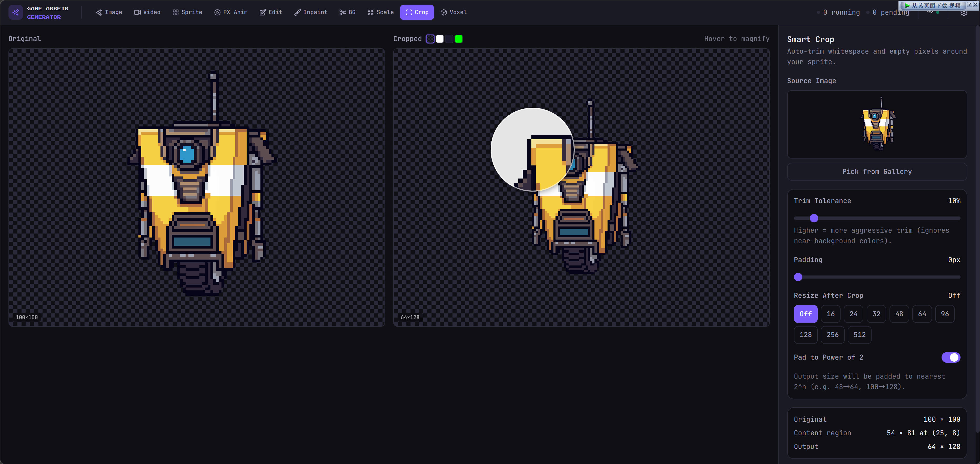Image resolution: width=980 pixels, height=464 pixels.
Task: Select the 256 resize option
Action: (x=832, y=334)
